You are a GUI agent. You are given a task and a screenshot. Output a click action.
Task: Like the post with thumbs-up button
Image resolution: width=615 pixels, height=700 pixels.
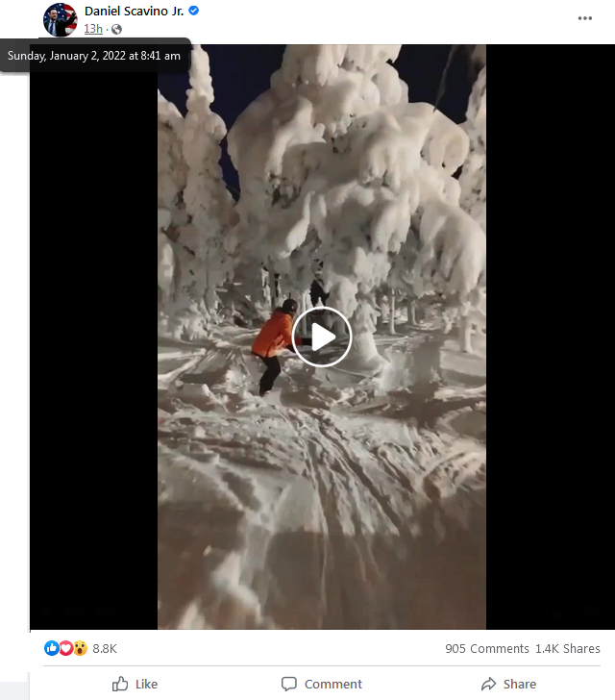click(x=135, y=684)
